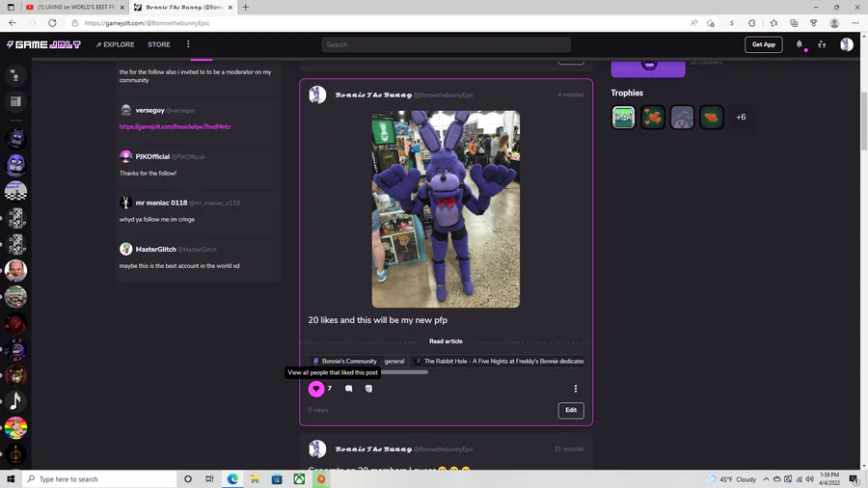
Task: Open the three-dot navigation menu beside STORE
Action: pyautogui.click(x=188, y=44)
